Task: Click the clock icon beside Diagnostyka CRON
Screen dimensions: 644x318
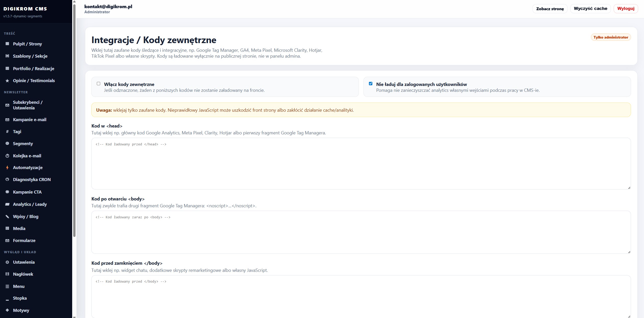Action: [x=7, y=180]
